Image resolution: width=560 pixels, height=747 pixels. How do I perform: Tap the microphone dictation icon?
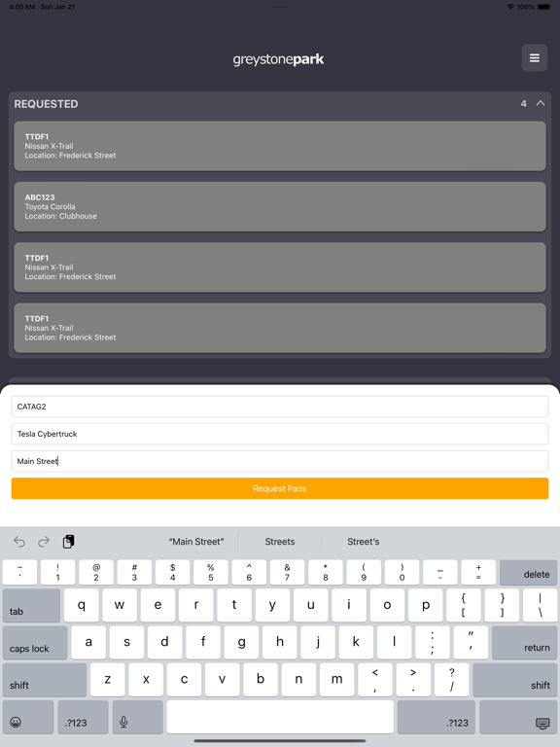138,717
